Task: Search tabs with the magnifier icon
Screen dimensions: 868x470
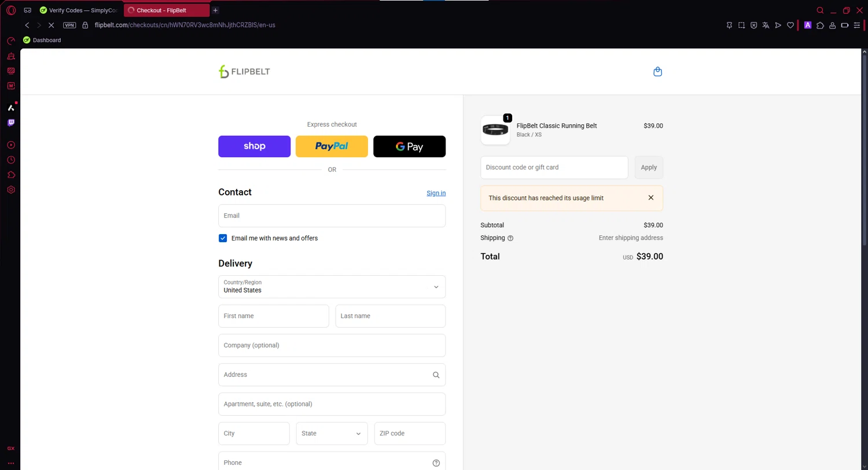Action: click(x=820, y=10)
